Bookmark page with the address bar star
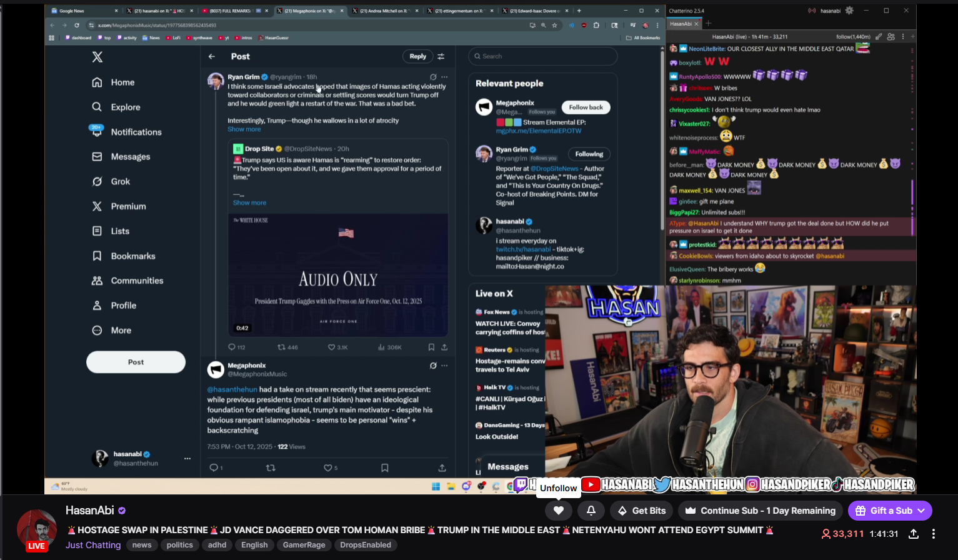Image resolution: width=958 pixels, height=560 pixels. (554, 25)
